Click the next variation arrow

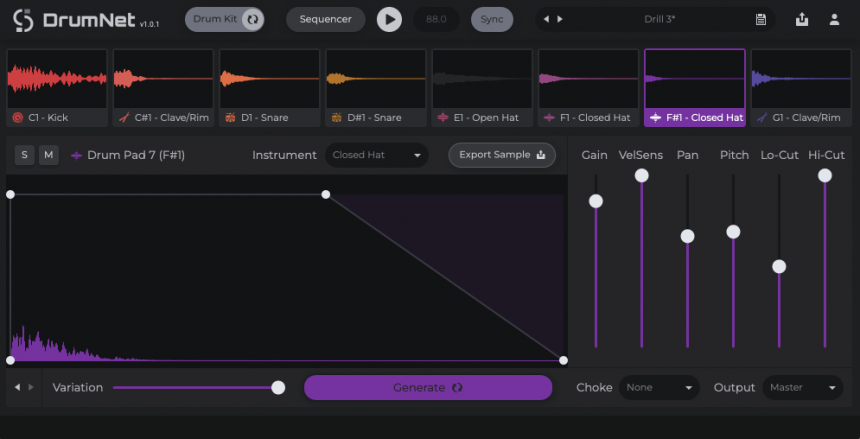31,387
